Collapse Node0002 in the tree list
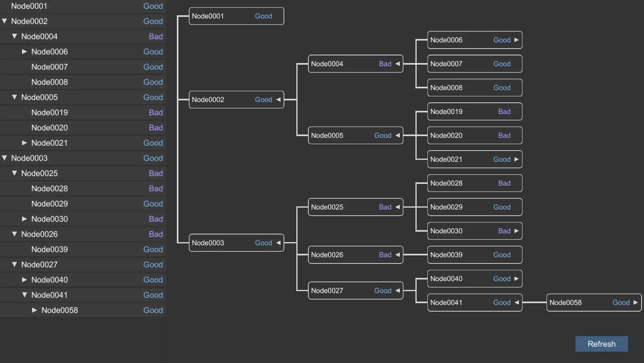The height and width of the screenshot is (363, 644). [4, 21]
